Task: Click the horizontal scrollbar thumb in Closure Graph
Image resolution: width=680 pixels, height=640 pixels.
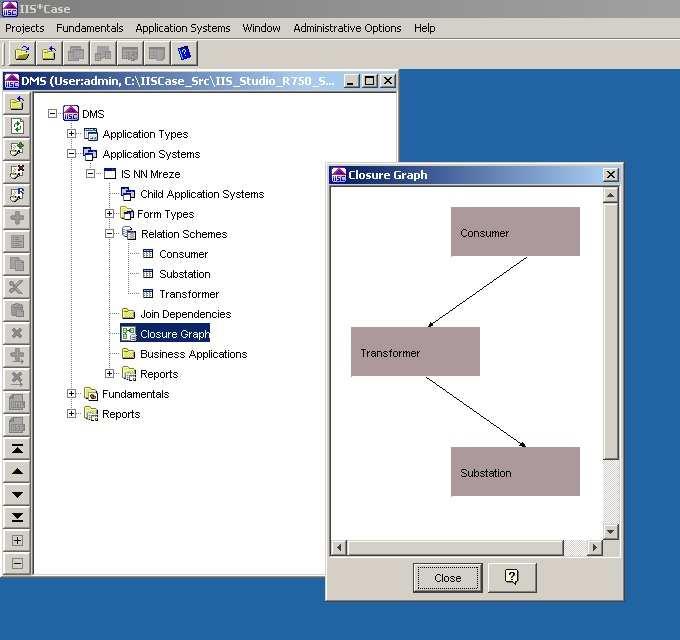Action: tap(455, 548)
